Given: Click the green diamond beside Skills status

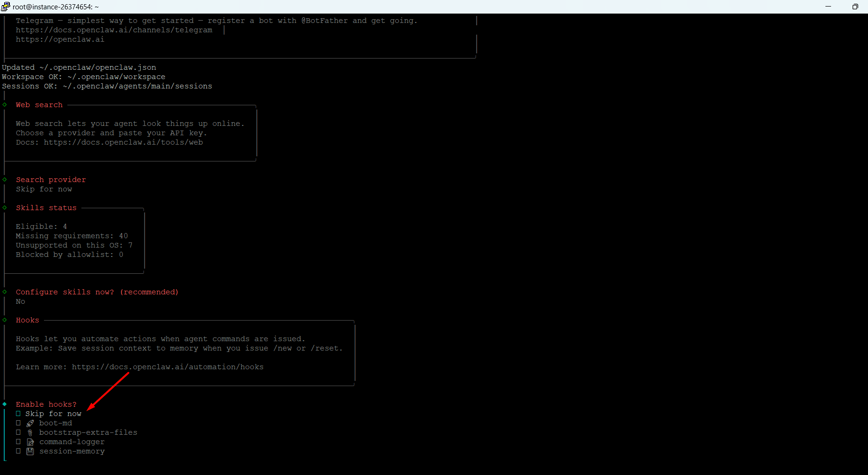Looking at the screenshot, I should click(5, 208).
